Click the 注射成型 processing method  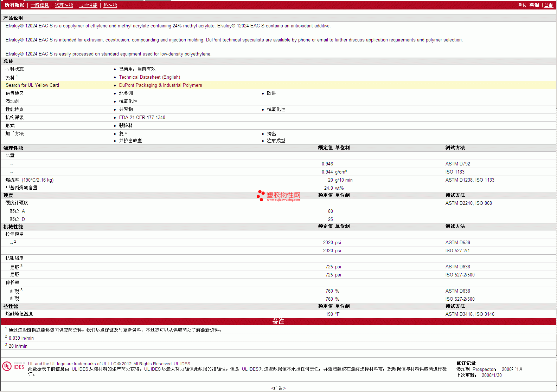(276, 141)
